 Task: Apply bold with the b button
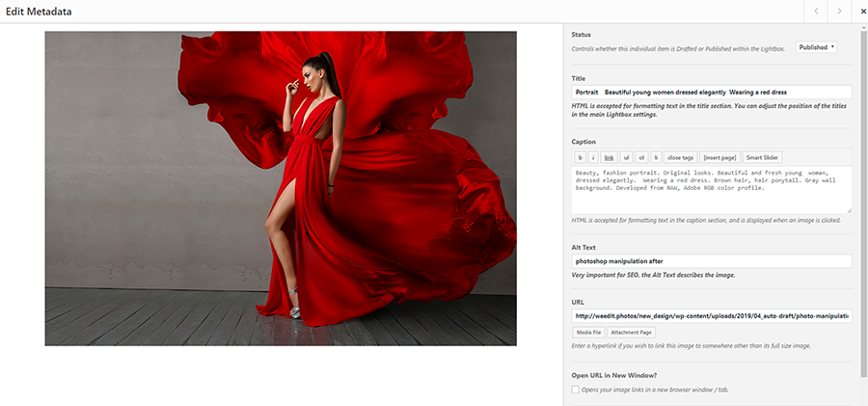(x=581, y=157)
